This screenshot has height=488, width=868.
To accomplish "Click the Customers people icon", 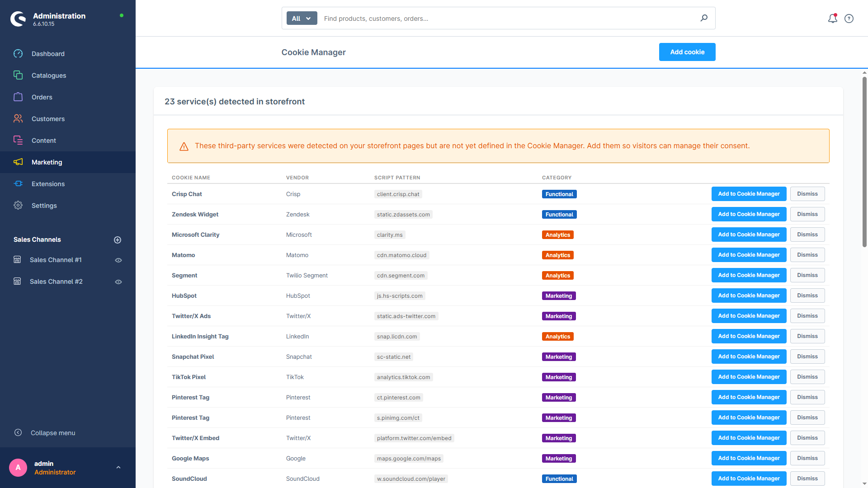I will [18, 119].
